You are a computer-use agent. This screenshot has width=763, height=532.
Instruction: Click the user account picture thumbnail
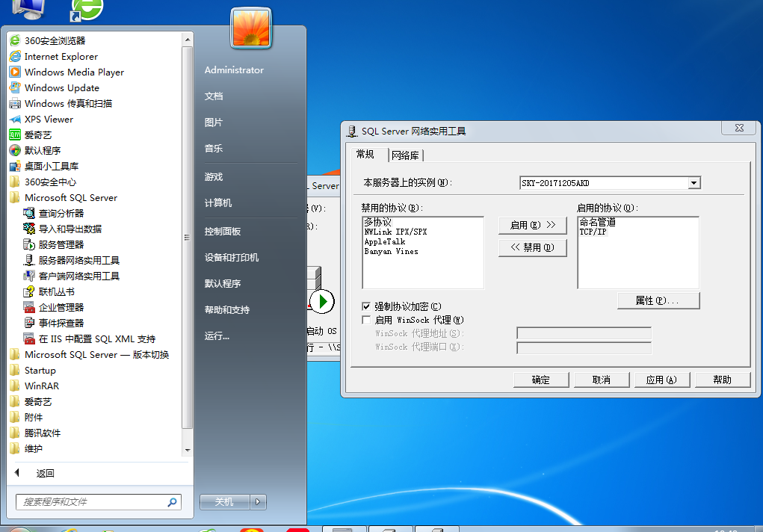[251, 28]
